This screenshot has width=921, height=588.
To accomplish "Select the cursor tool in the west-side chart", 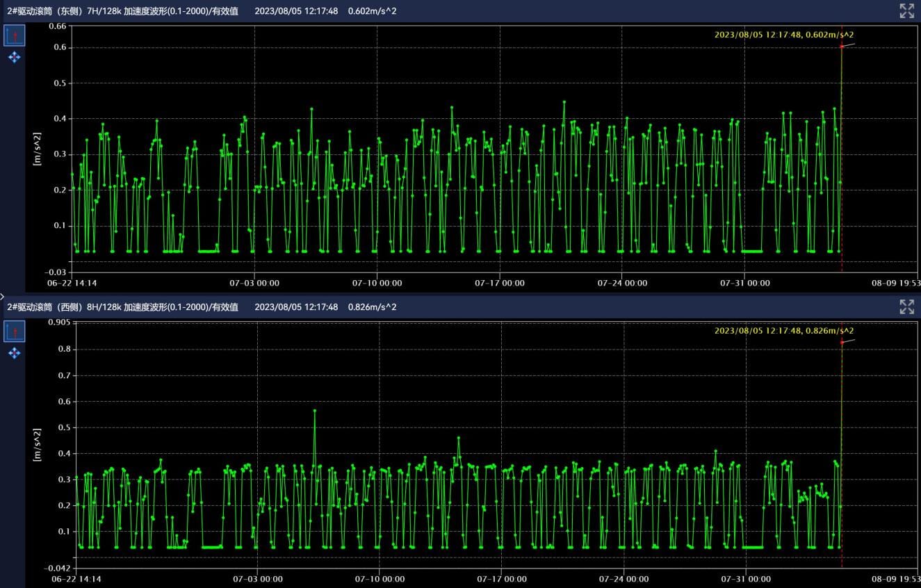I will point(15,332).
